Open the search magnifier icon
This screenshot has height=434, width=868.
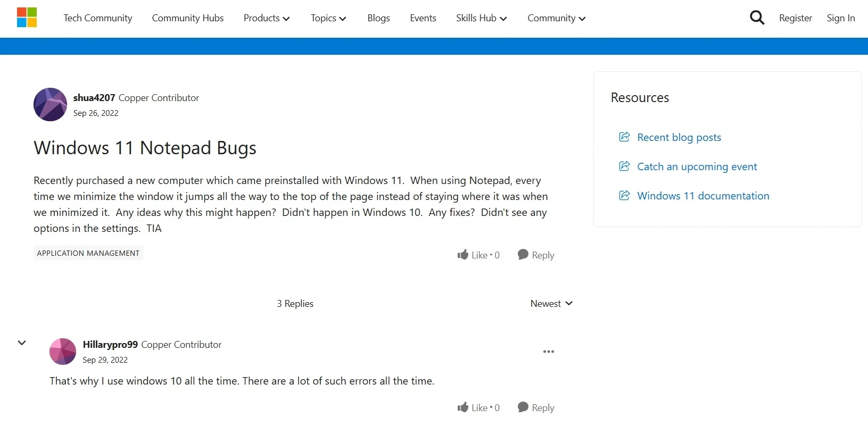[x=756, y=18]
